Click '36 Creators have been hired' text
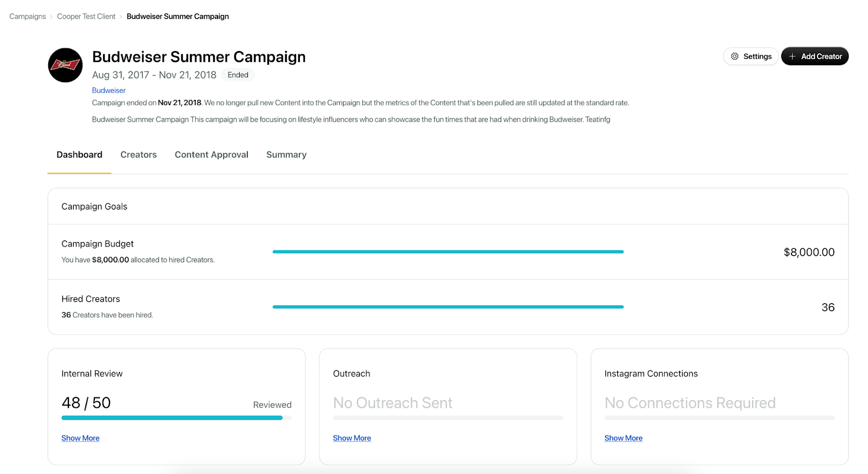868x474 pixels. pyautogui.click(x=107, y=315)
